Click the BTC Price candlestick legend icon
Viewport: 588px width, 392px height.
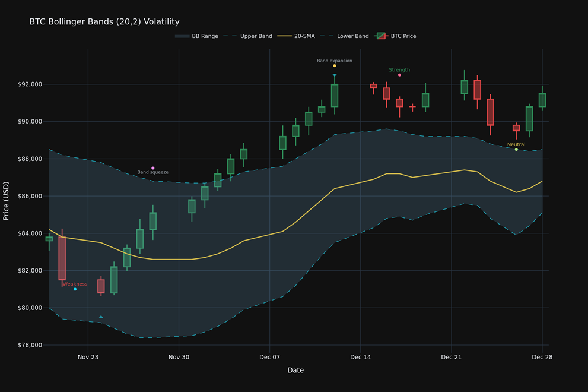[381, 36]
